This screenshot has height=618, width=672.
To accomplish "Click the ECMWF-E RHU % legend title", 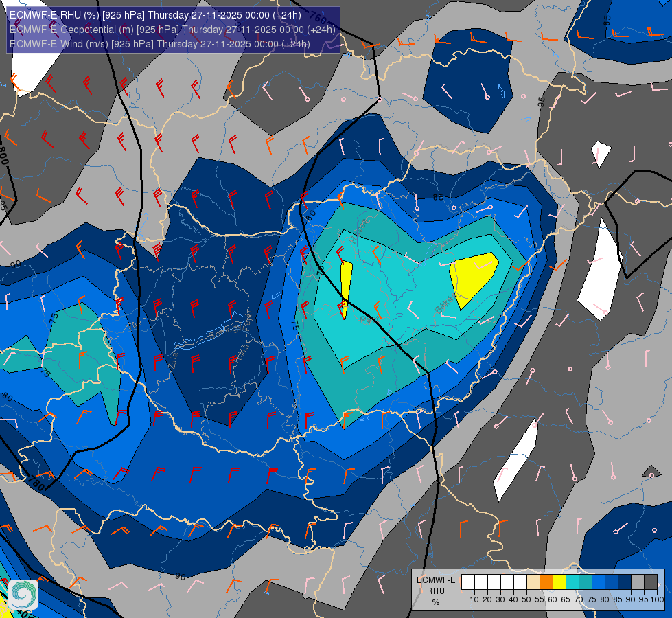I will point(436,591).
